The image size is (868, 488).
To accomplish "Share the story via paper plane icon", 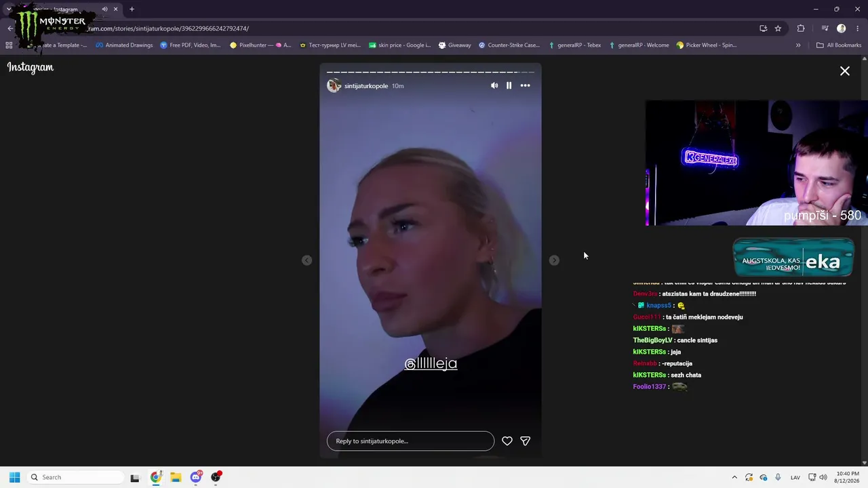I will tap(525, 441).
